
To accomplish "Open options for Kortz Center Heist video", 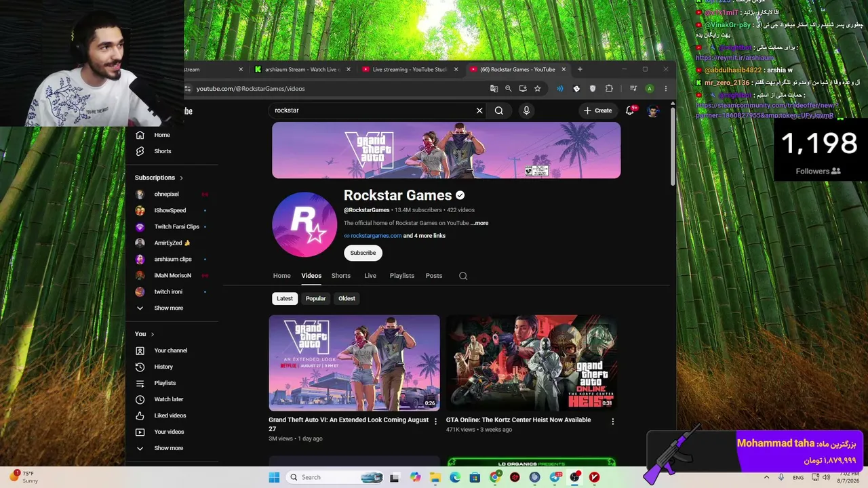I will (x=612, y=422).
